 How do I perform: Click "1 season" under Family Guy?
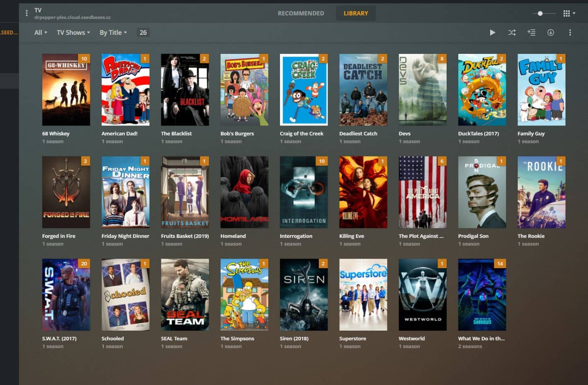coord(528,141)
